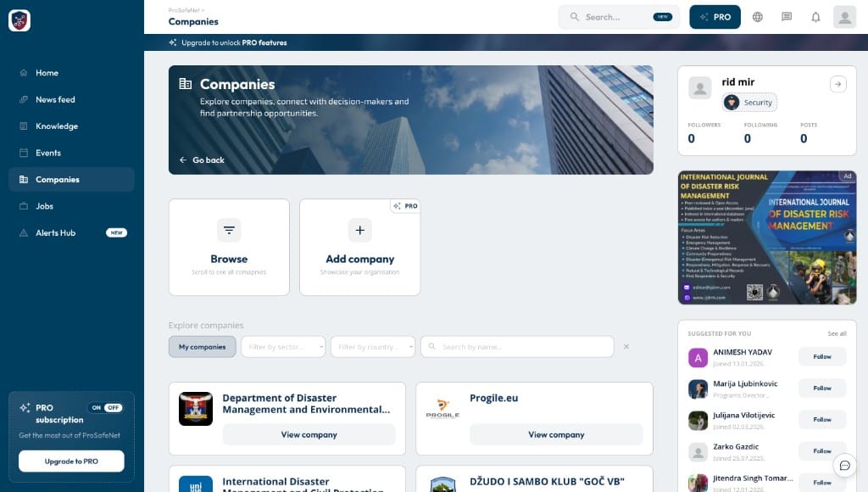
Task: Open the messages icon in header
Action: click(x=786, y=17)
